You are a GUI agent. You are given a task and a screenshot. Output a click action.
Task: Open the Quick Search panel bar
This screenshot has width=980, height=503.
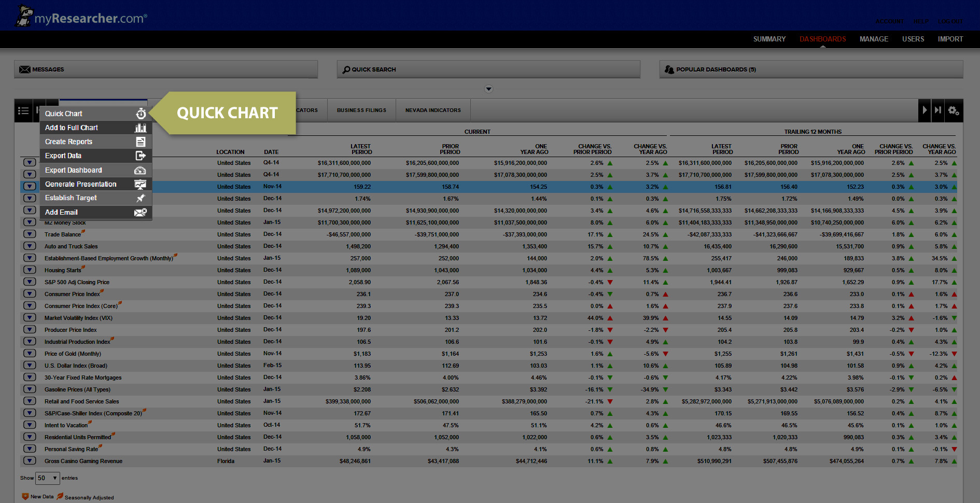pos(488,69)
